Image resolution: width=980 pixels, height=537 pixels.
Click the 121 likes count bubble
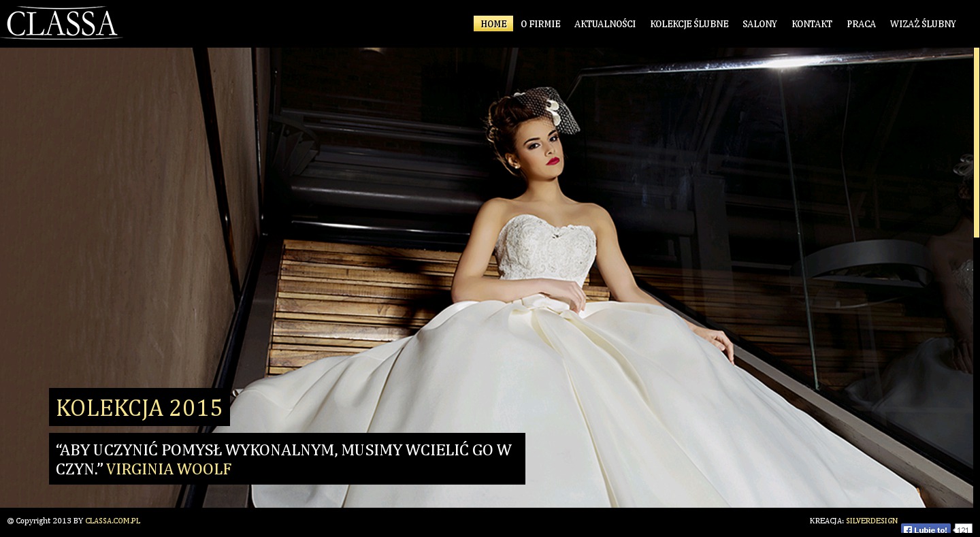click(x=963, y=530)
